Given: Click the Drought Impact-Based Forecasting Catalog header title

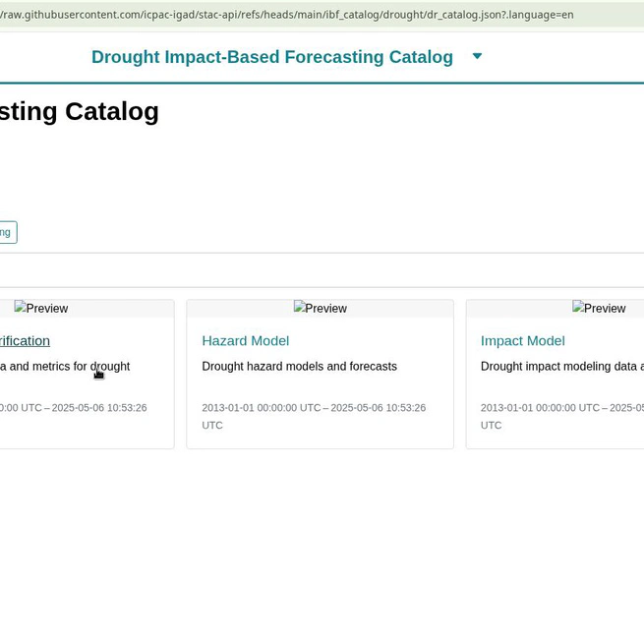Looking at the screenshot, I should click(x=272, y=57).
